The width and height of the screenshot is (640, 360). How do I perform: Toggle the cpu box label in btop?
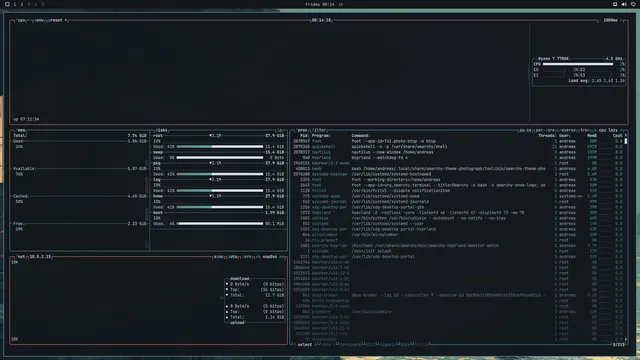pyautogui.click(x=21, y=20)
